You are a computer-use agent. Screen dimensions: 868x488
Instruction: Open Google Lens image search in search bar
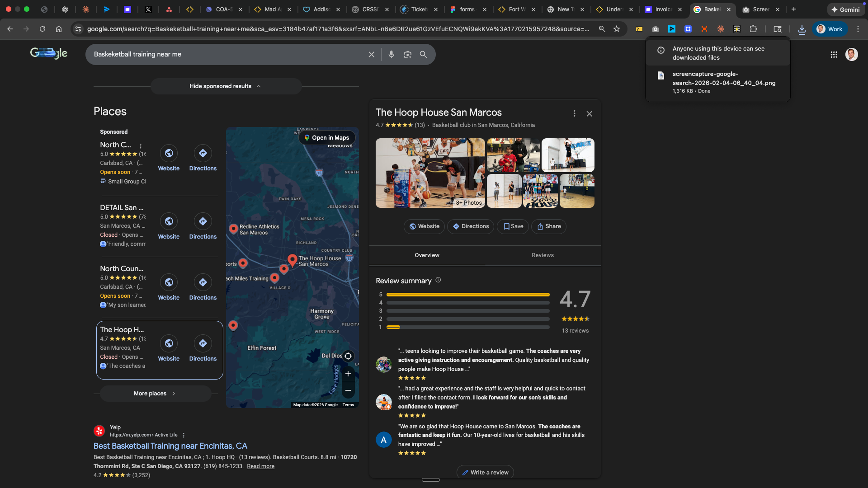point(407,54)
